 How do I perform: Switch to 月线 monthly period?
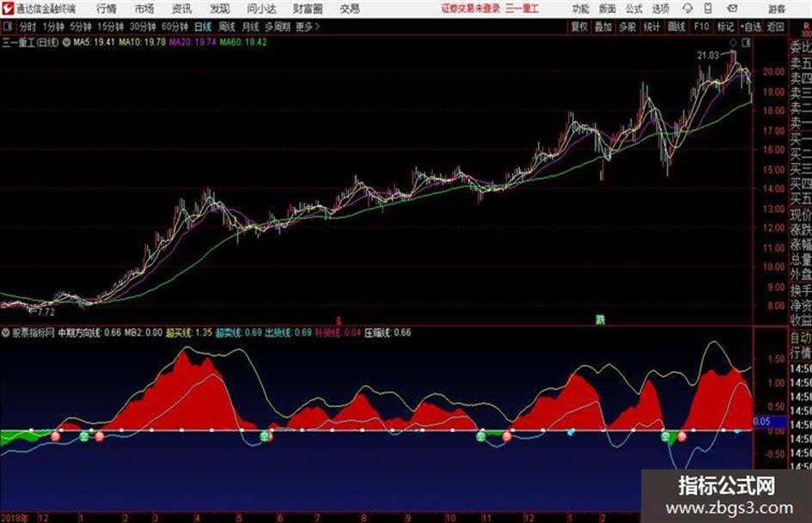coord(251,27)
